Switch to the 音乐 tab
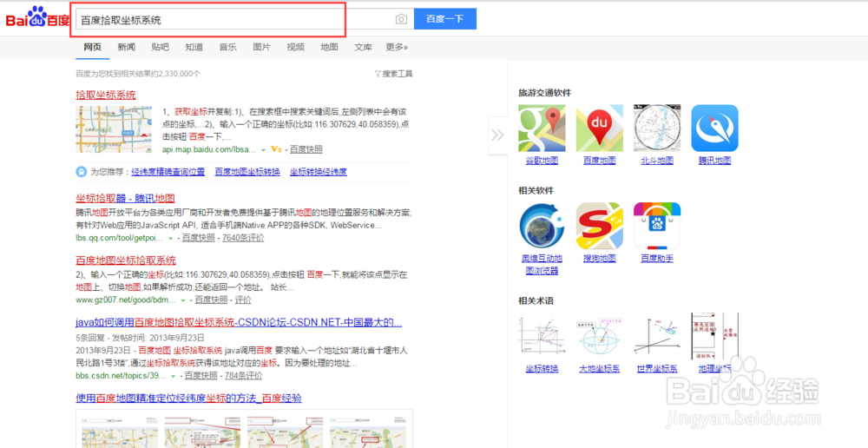Viewport: 868px width, 448px height. coord(227,47)
